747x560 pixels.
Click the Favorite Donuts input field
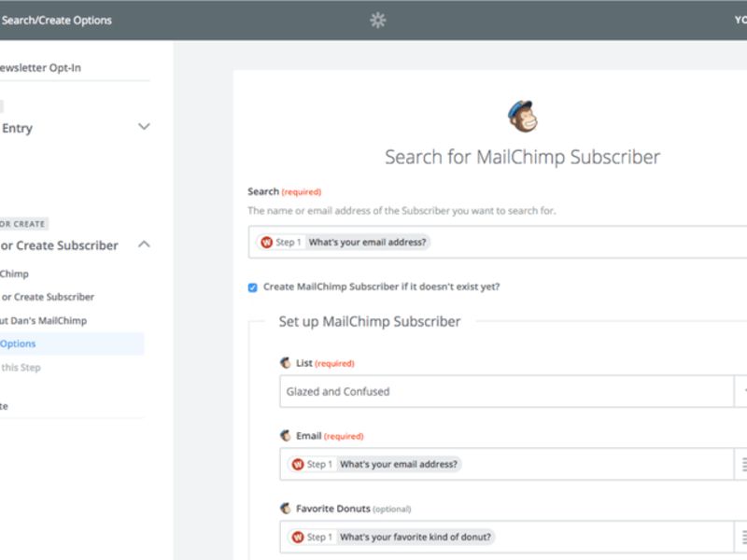coord(506,538)
